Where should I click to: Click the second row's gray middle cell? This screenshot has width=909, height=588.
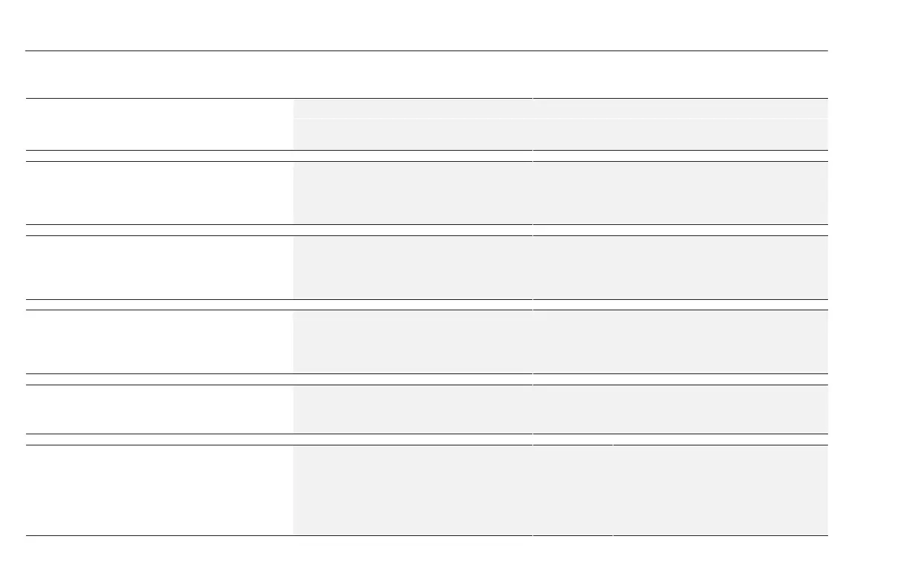(413, 193)
